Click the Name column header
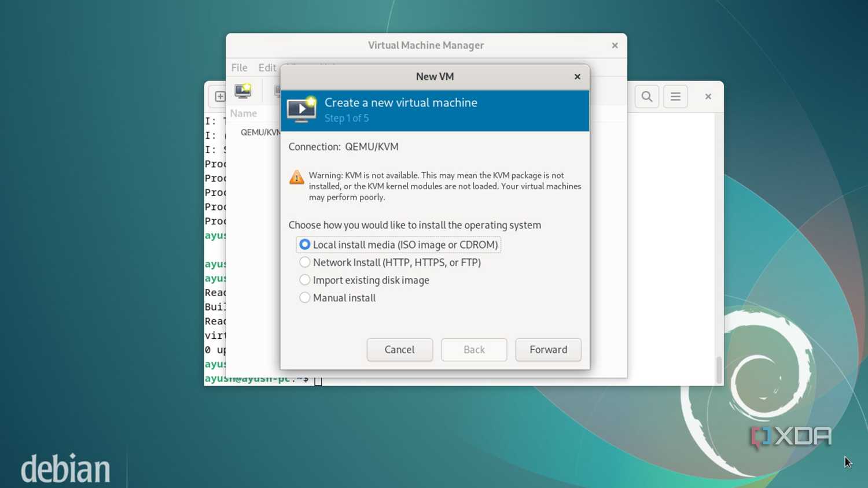 tap(243, 113)
